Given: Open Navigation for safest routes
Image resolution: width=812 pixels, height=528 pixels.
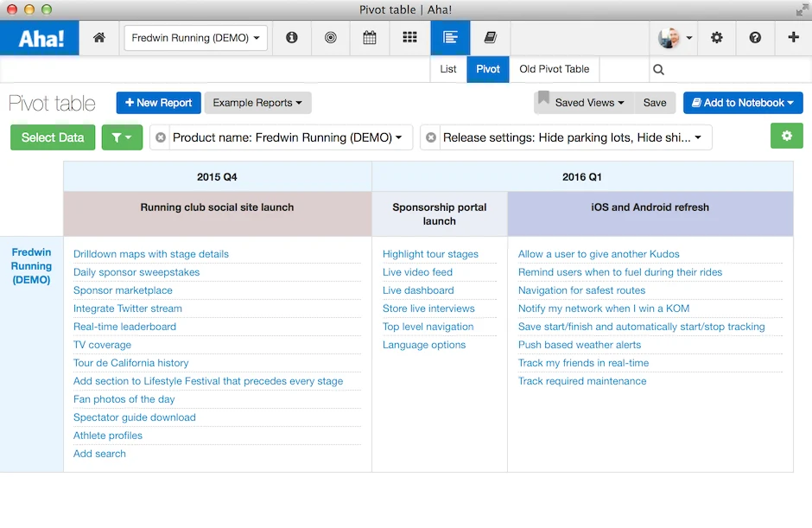Looking at the screenshot, I should pos(581,290).
